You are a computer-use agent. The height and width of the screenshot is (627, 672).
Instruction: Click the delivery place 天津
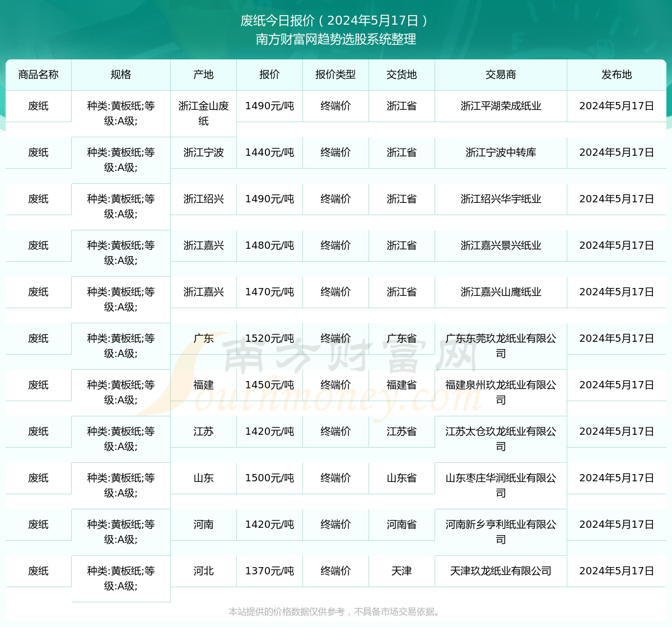[x=402, y=571]
